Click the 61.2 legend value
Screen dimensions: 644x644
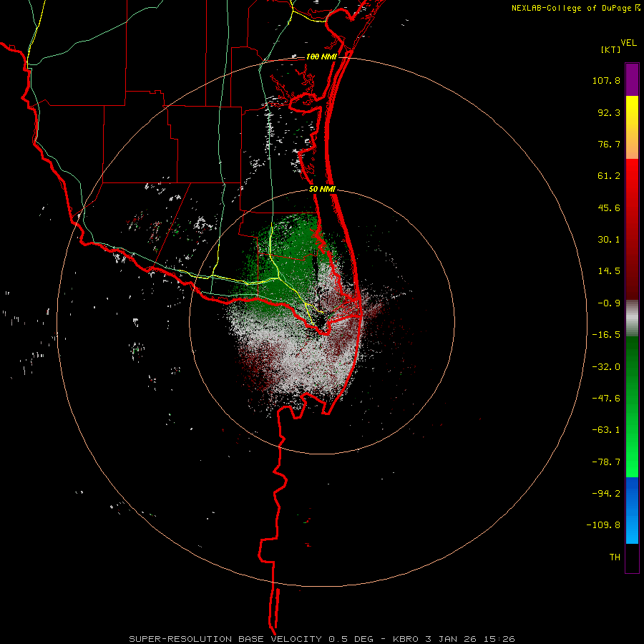click(x=609, y=176)
